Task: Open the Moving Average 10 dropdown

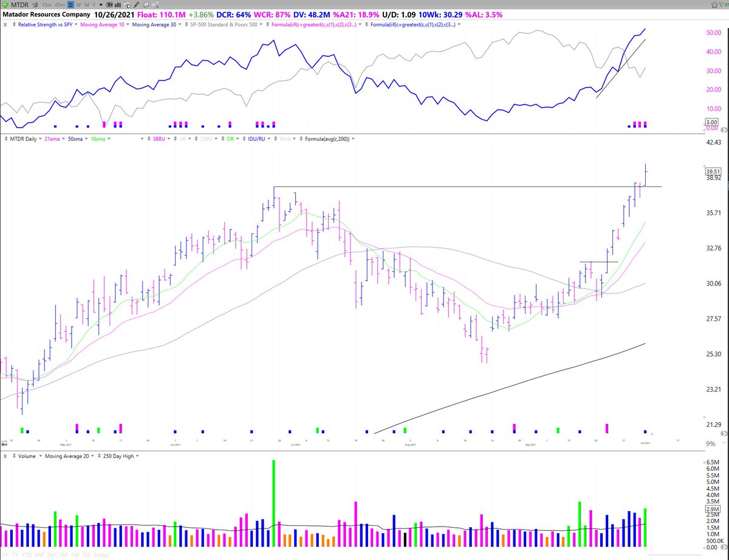Action: (128, 24)
